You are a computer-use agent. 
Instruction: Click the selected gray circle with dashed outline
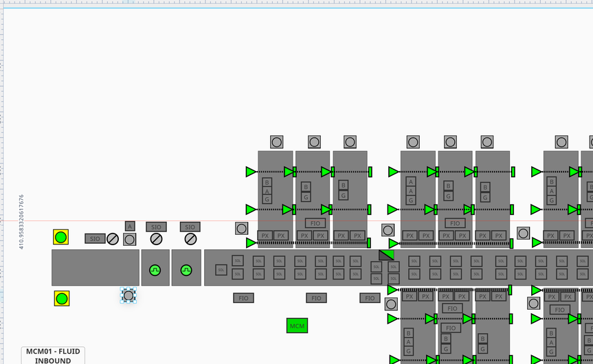128,295
